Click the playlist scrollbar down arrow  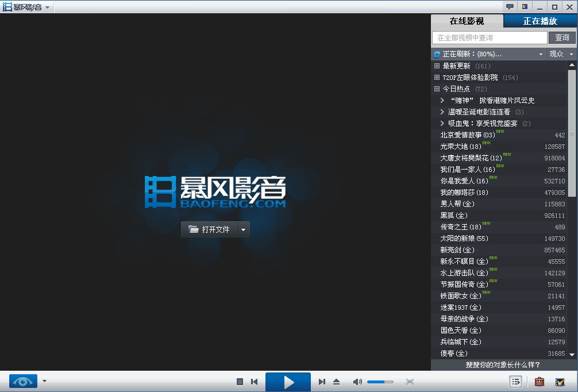click(572, 355)
